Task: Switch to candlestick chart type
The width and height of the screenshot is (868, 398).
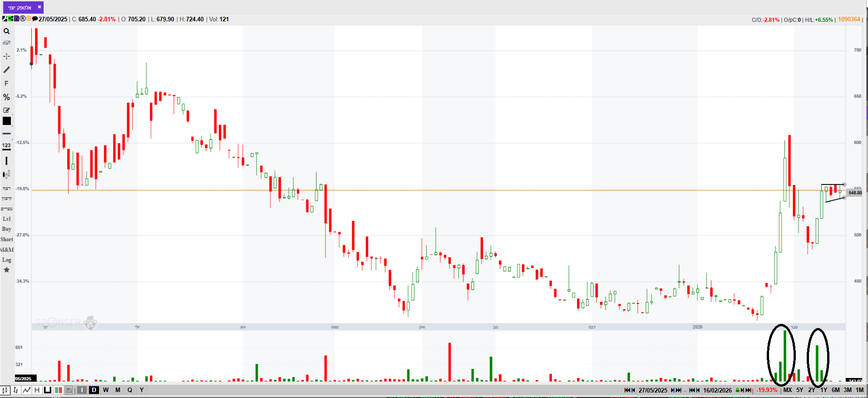Action: point(5,390)
